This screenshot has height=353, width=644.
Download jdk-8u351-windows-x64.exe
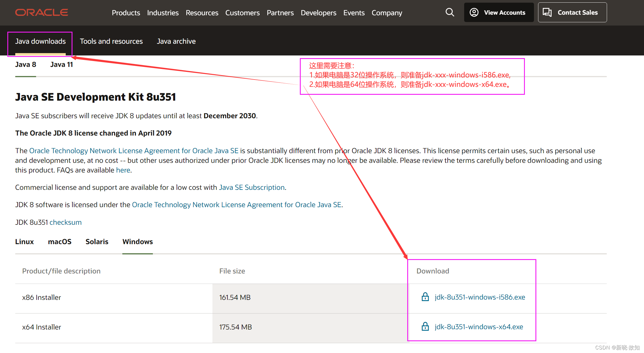point(479,327)
